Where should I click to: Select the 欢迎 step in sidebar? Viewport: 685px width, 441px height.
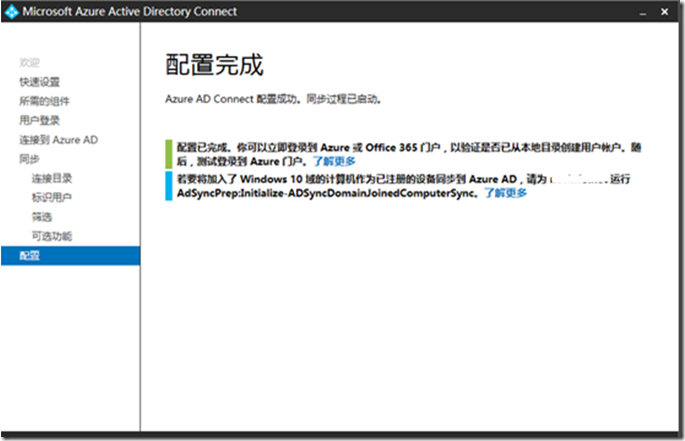click(29, 63)
